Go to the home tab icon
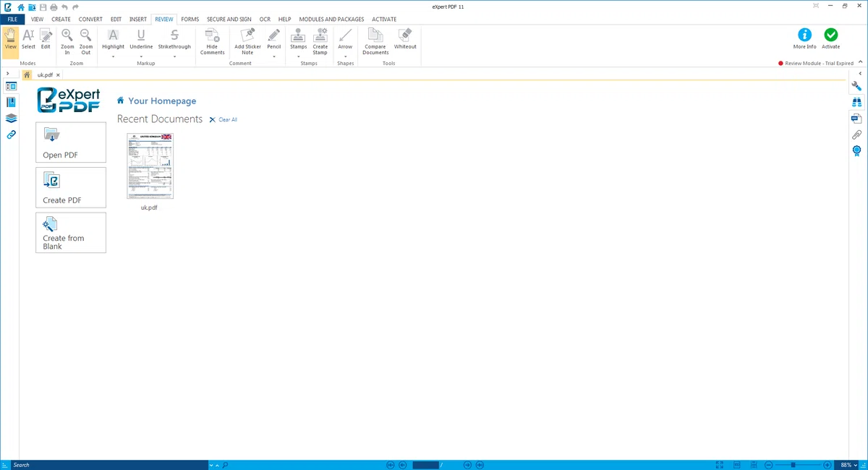 27,74
